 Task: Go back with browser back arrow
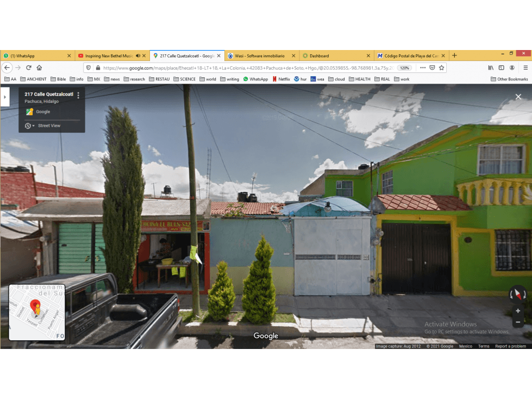pos(7,68)
